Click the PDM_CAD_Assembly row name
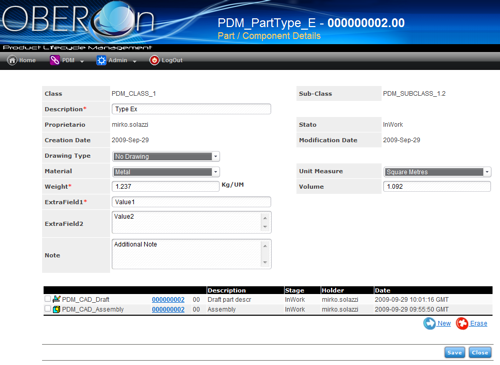Image resolution: width=500 pixels, height=365 pixels. [x=93, y=310]
